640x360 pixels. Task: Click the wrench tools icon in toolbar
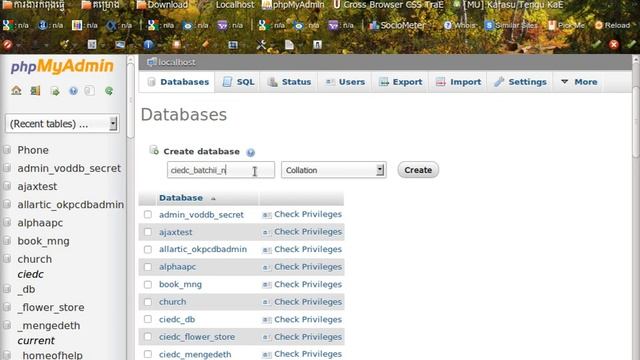coord(261,44)
